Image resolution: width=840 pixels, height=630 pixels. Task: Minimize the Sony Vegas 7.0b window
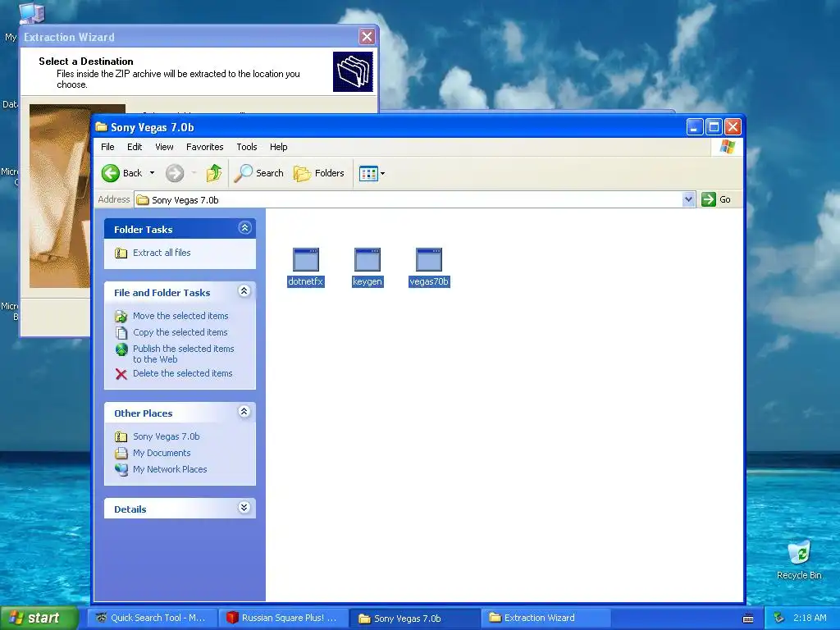coord(695,127)
